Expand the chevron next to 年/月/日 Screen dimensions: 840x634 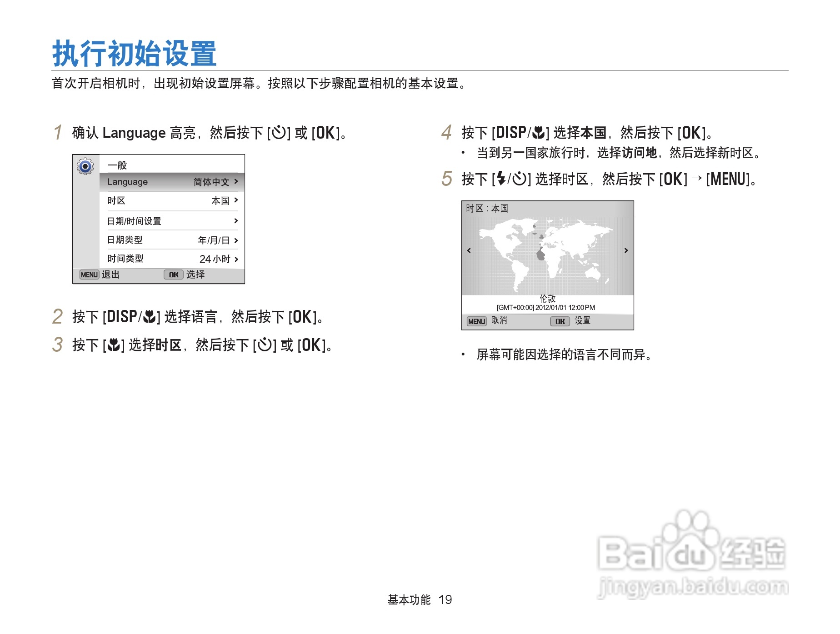pos(236,240)
